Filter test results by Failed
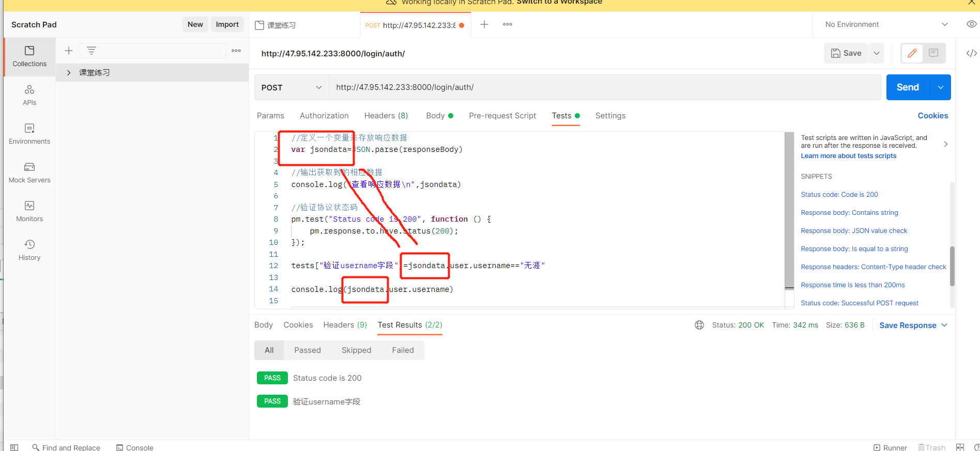The height and width of the screenshot is (451, 980). click(403, 350)
